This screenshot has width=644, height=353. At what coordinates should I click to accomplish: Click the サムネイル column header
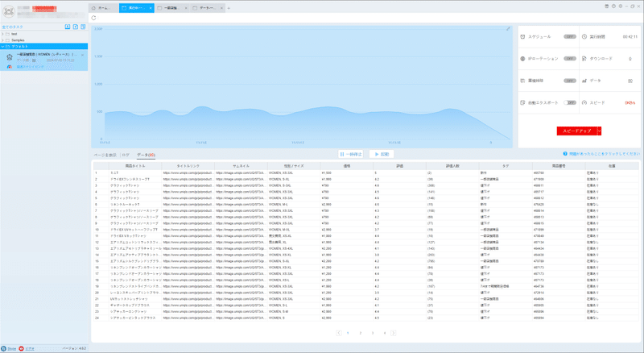click(241, 166)
